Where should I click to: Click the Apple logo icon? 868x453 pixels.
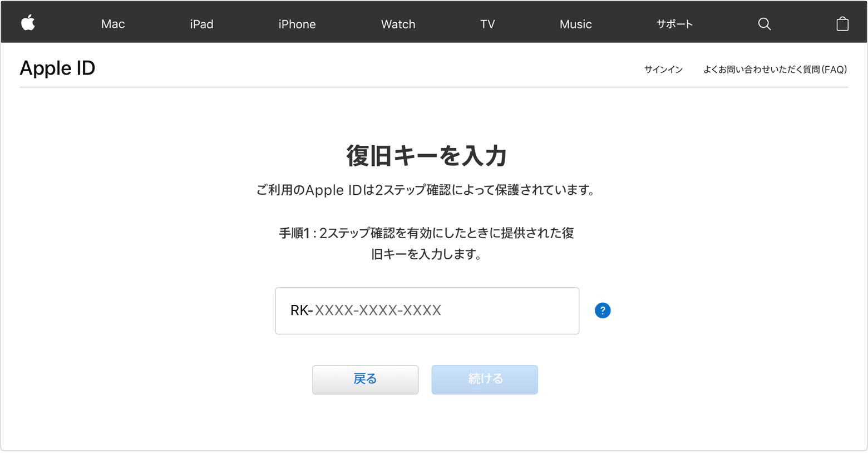coord(28,23)
